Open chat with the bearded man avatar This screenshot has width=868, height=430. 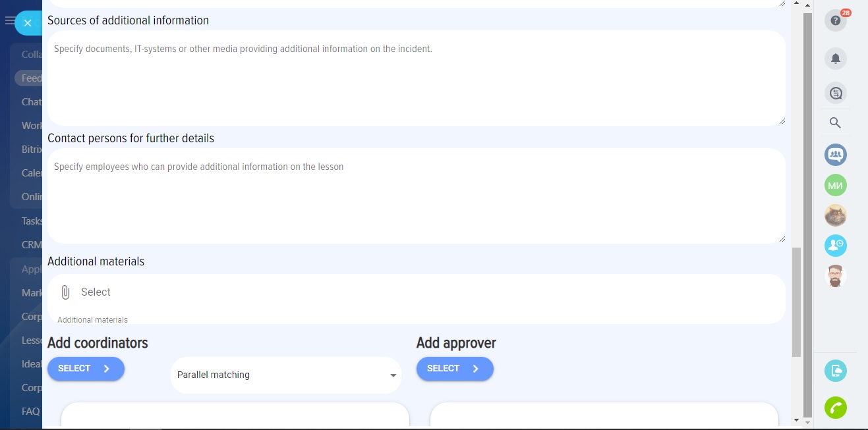coord(835,276)
